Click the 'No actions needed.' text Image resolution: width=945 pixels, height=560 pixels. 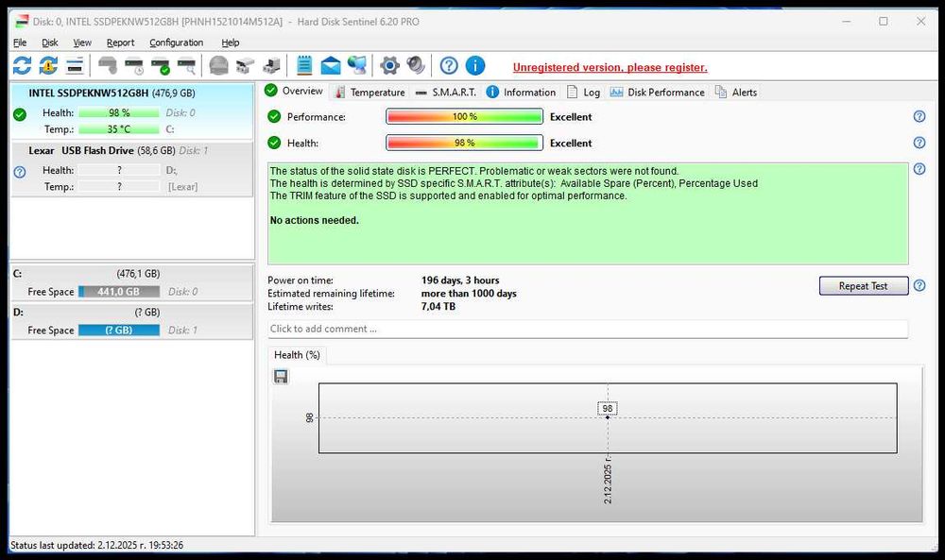(x=314, y=220)
